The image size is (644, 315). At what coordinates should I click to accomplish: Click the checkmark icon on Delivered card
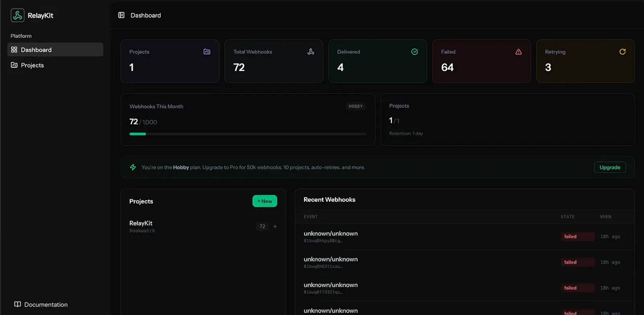click(x=415, y=51)
